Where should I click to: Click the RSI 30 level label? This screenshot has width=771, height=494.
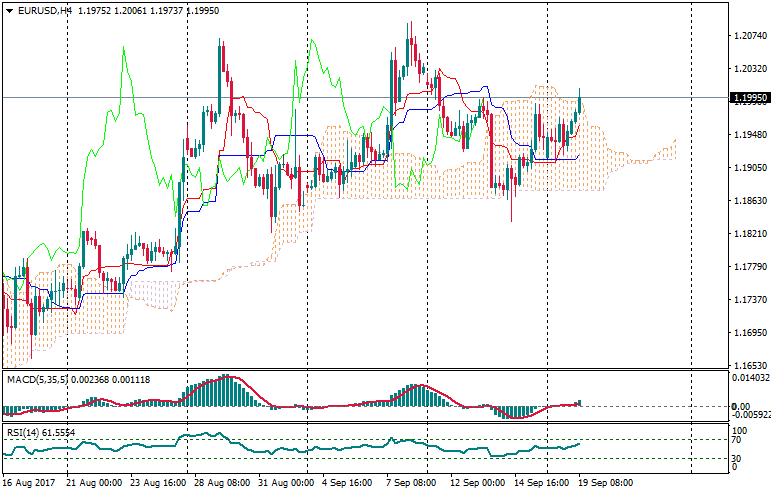point(737,458)
